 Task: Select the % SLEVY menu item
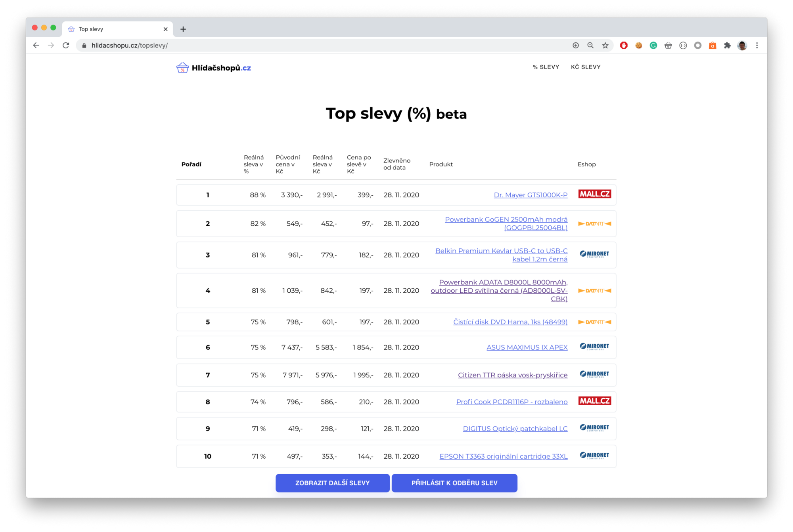pyautogui.click(x=546, y=67)
